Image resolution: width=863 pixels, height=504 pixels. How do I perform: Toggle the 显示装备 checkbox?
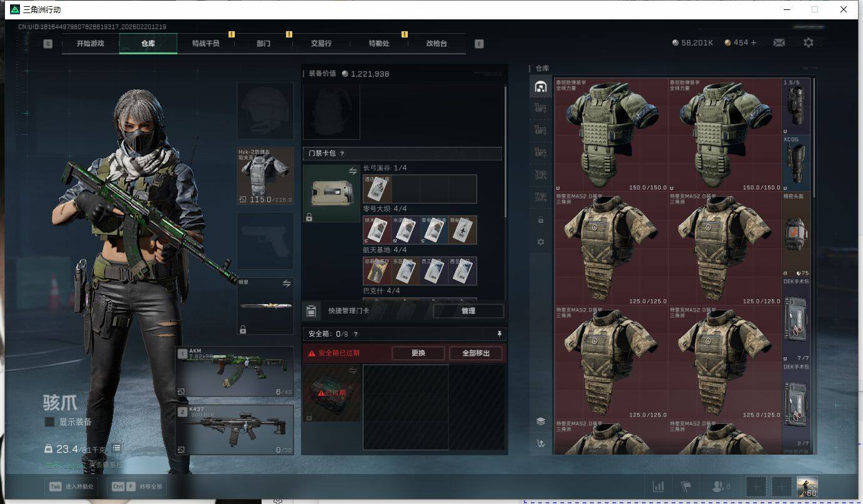click(x=49, y=422)
